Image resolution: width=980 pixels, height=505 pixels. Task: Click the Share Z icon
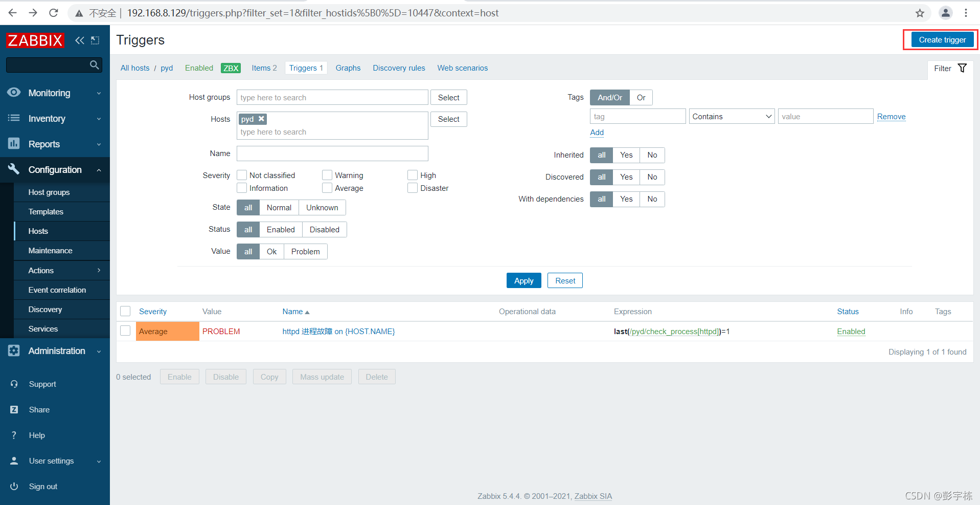coord(14,409)
